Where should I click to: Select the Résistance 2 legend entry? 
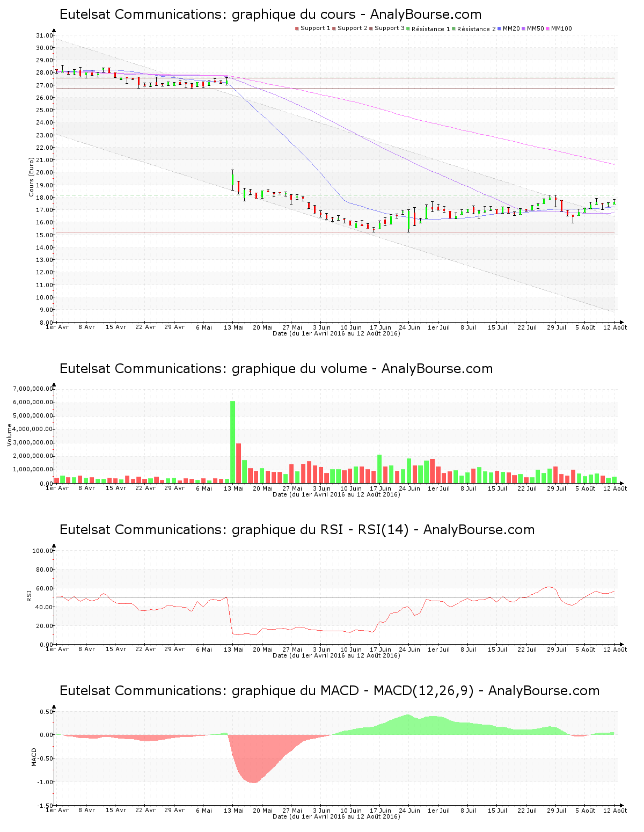(x=476, y=29)
